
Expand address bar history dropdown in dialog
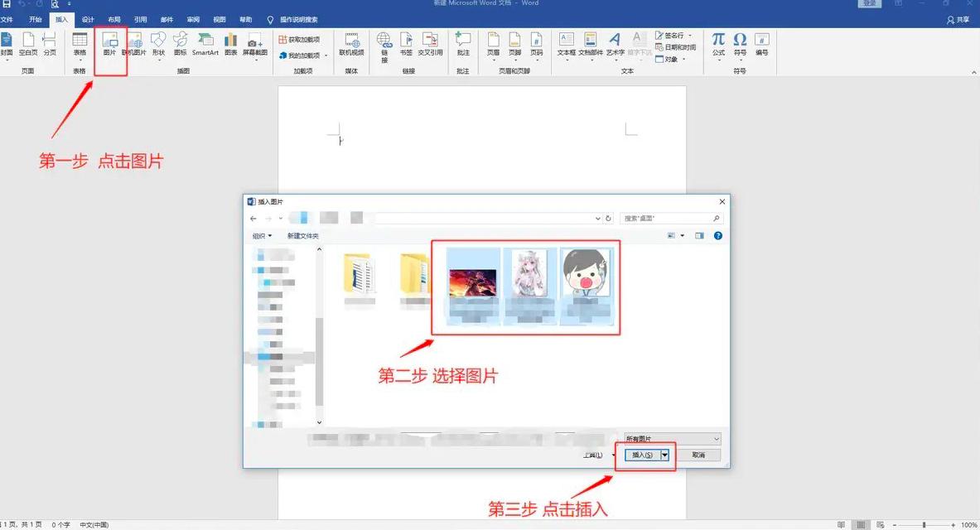point(597,218)
